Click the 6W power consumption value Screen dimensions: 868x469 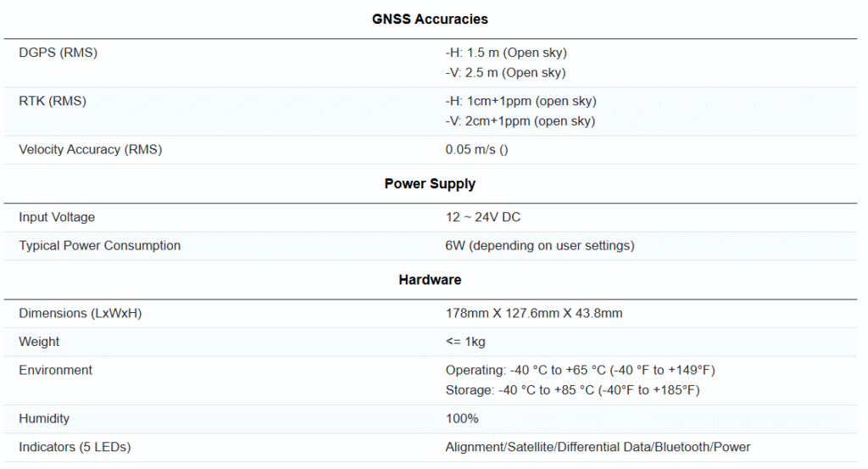(540, 245)
